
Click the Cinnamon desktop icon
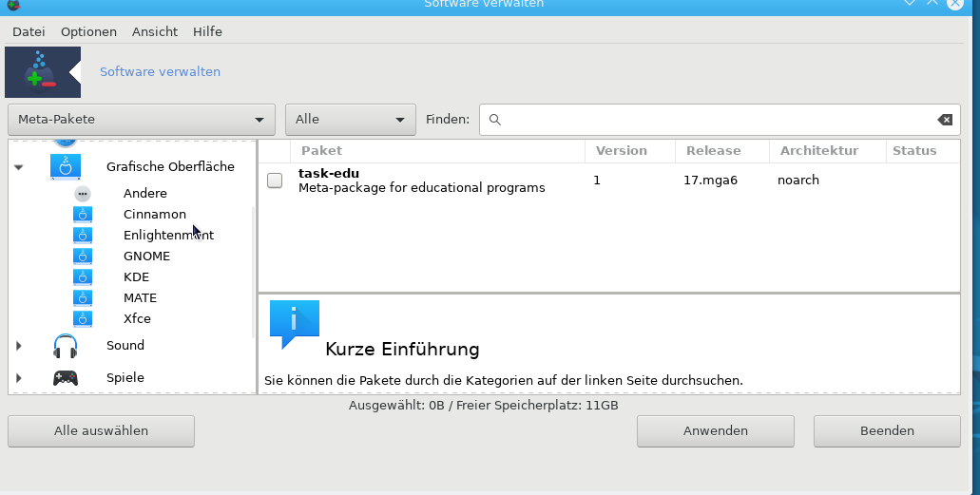(x=83, y=215)
